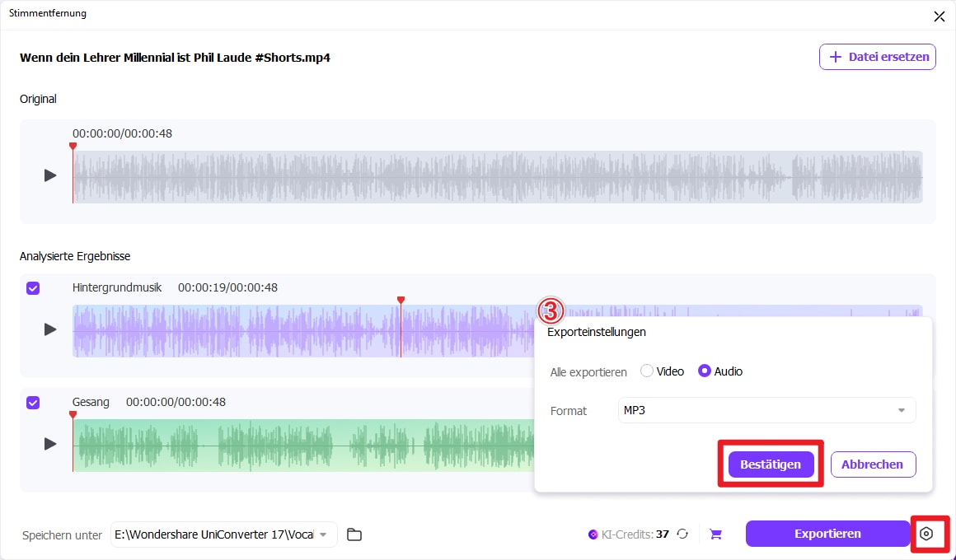Move the Hintergrundmusik playhead marker

point(401,300)
